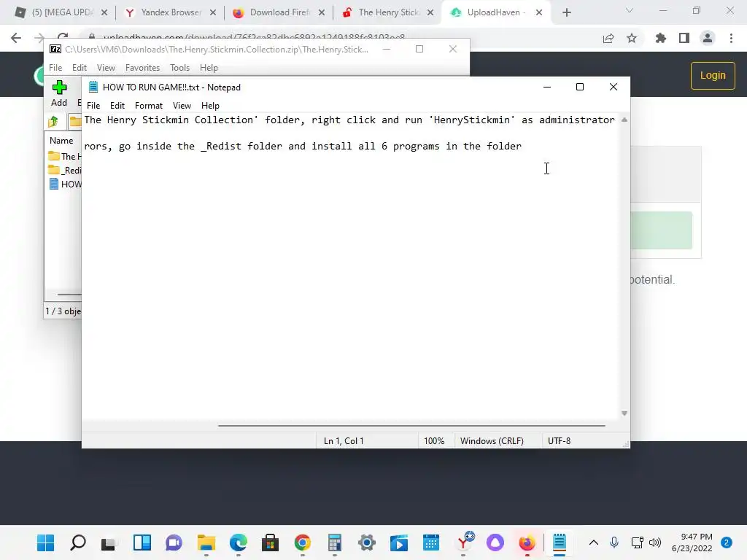Click Login button on UploadHaven page
The image size is (747, 560).
click(x=713, y=75)
